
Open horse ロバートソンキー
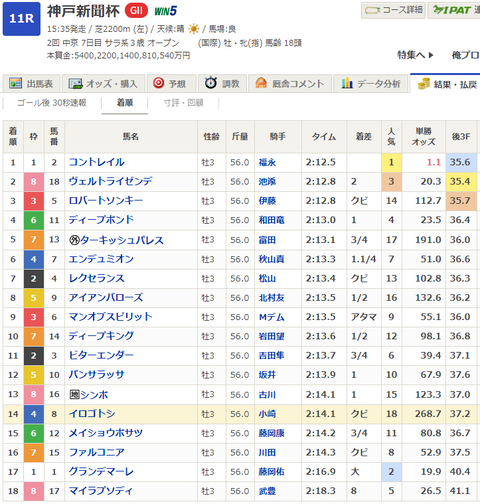point(106,201)
